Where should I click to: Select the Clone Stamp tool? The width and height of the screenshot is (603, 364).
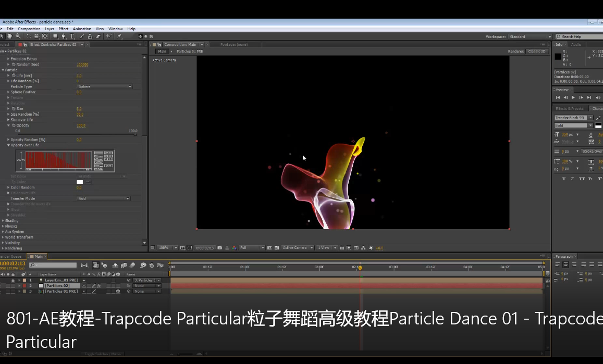(90, 36)
